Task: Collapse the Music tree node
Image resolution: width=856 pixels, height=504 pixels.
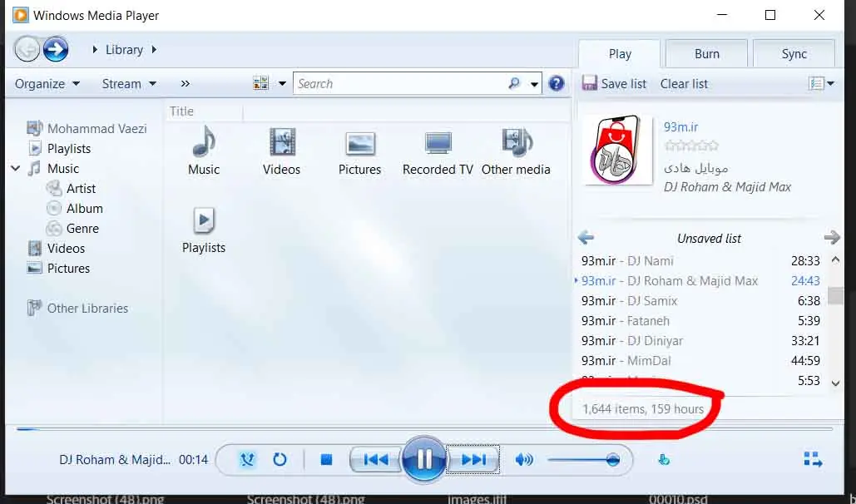Action: (16, 168)
